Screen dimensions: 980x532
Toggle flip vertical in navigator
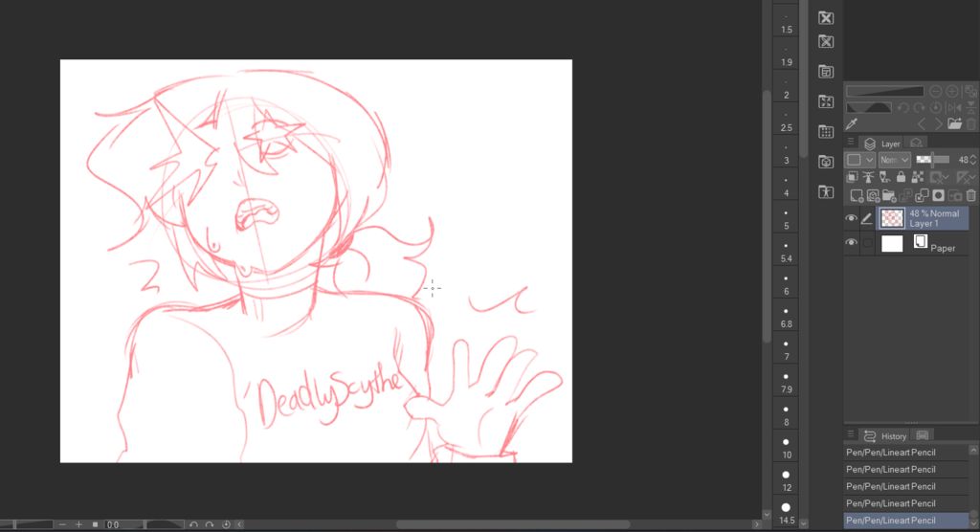[970, 107]
